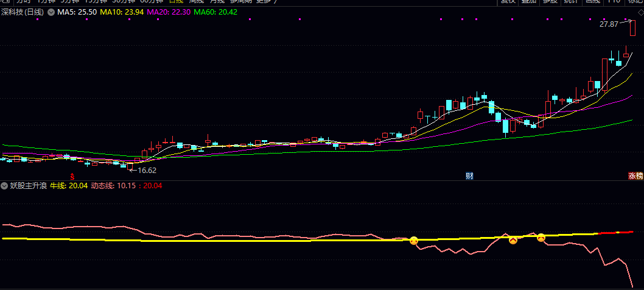Click the leftmost smiley signal on yellow line
Screen dimensions: 644x290
click(x=413, y=241)
